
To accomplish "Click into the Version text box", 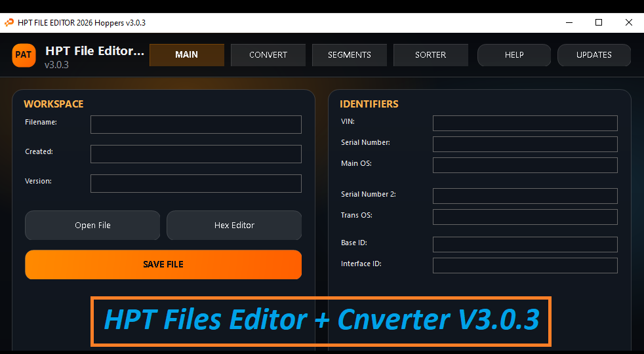I will point(196,184).
